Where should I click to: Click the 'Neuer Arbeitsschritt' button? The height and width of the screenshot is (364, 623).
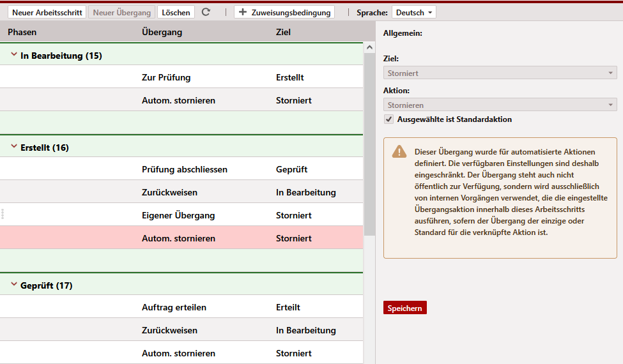(49, 12)
